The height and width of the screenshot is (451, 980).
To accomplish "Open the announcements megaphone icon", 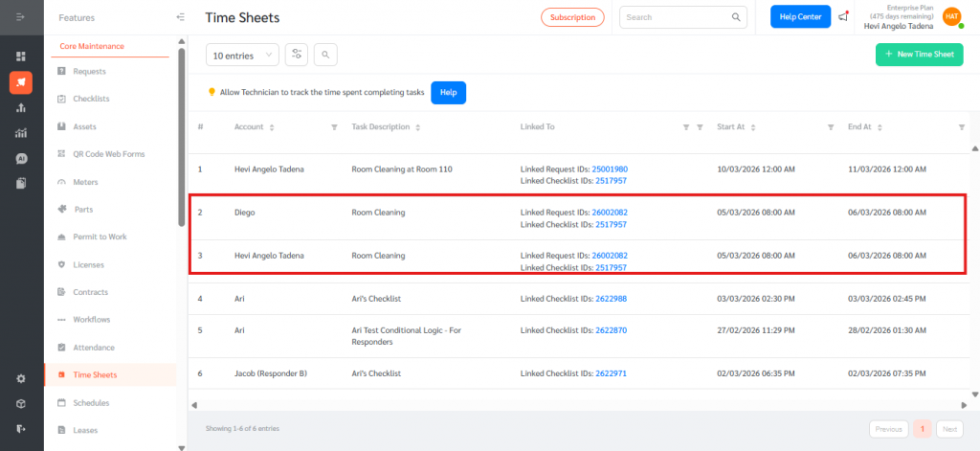I will coord(843,17).
